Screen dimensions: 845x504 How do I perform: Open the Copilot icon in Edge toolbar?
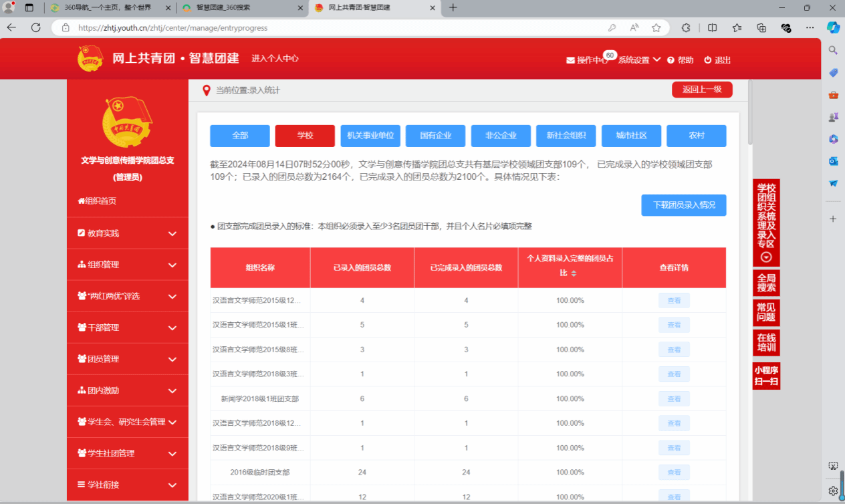click(833, 28)
